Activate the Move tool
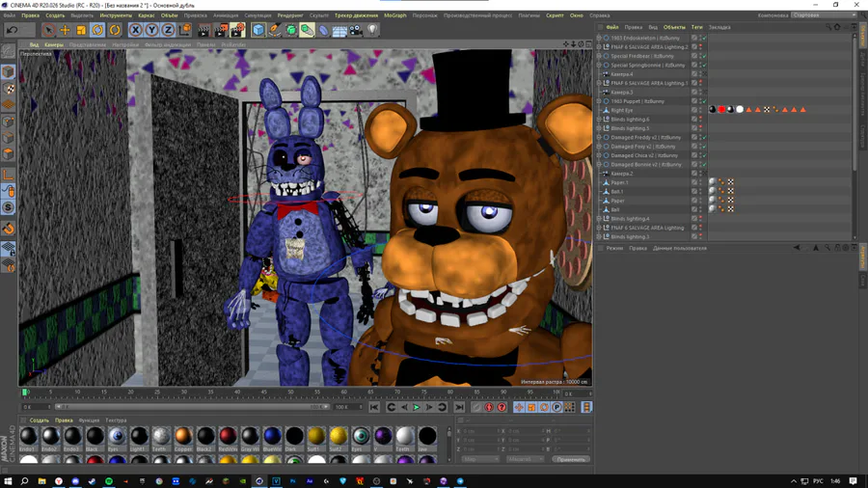This screenshot has width=868, height=488. (x=65, y=30)
